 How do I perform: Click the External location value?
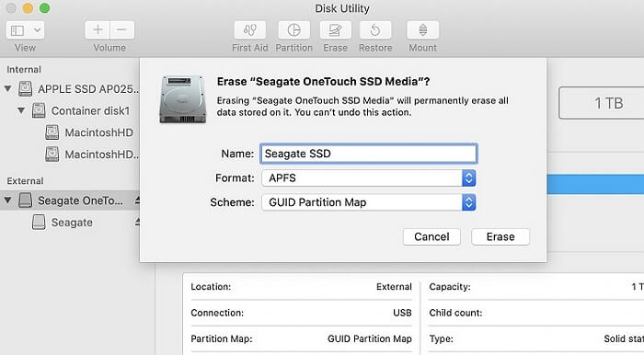point(394,286)
